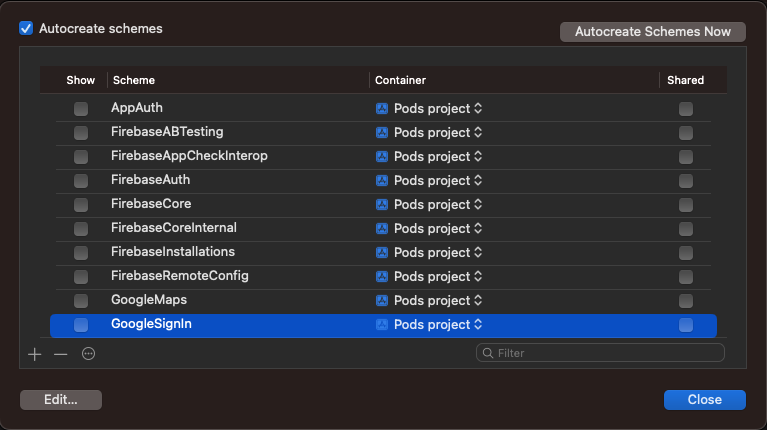767x430 pixels.
Task: Sort by the Show column header
Action: (x=80, y=80)
